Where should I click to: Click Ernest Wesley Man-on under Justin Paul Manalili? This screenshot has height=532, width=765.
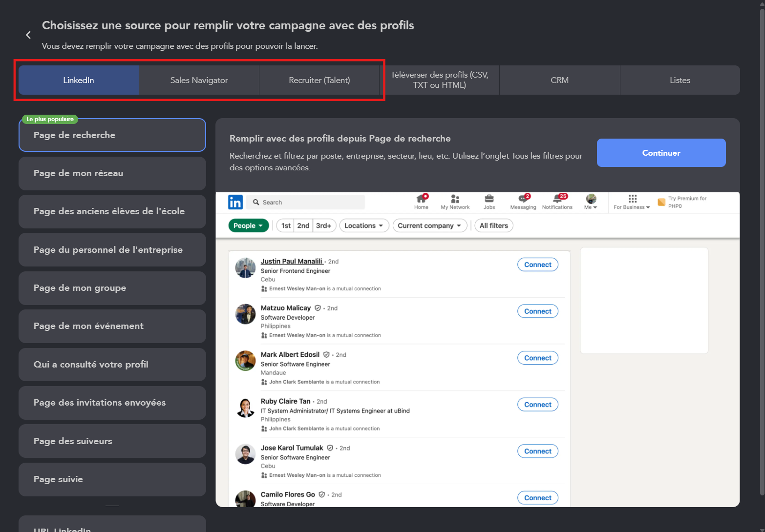tap(297, 288)
